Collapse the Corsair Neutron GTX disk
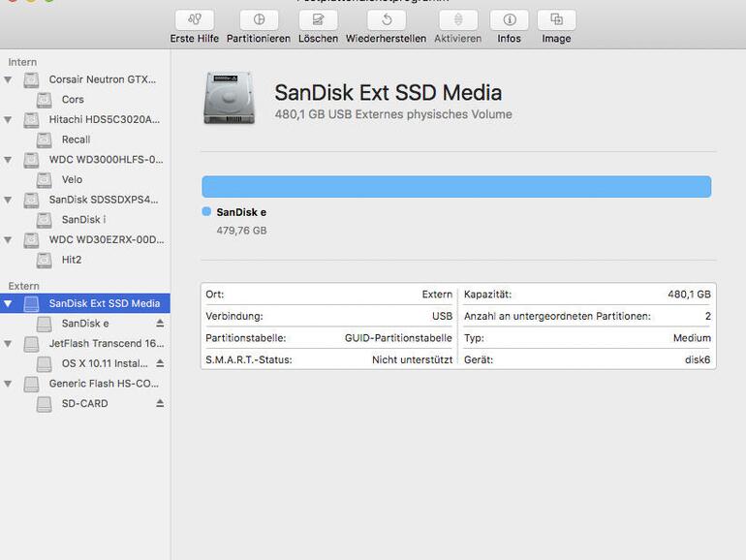 9,79
